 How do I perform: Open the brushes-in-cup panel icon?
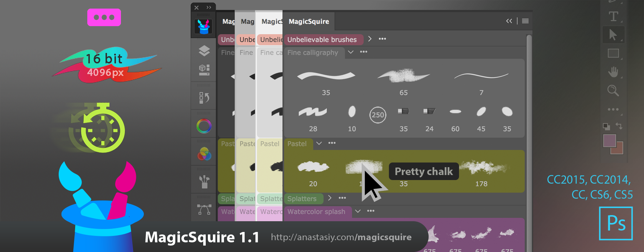click(x=204, y=182)
